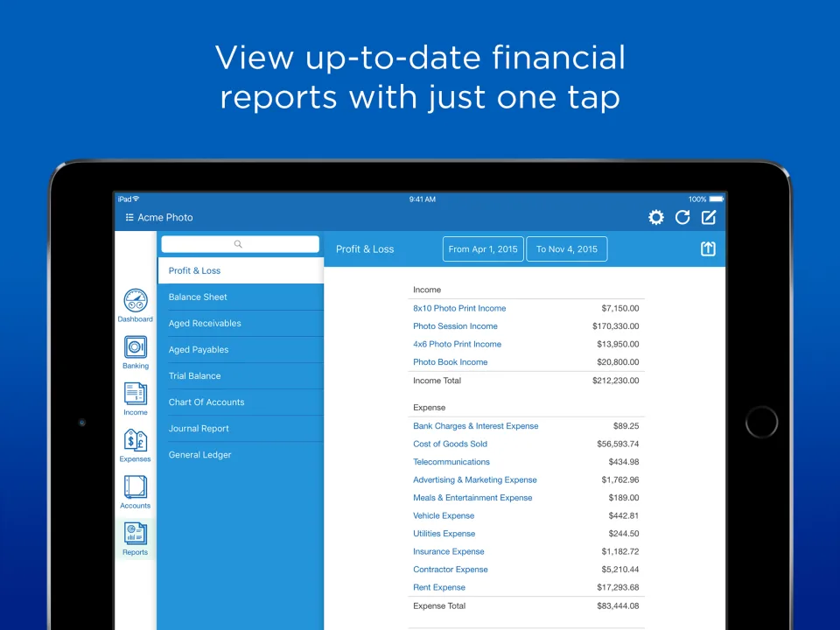The width and height of the screenshot is (840, 630).
Task: Select the Reports icon in sidebar
Action: click(136, 534)
